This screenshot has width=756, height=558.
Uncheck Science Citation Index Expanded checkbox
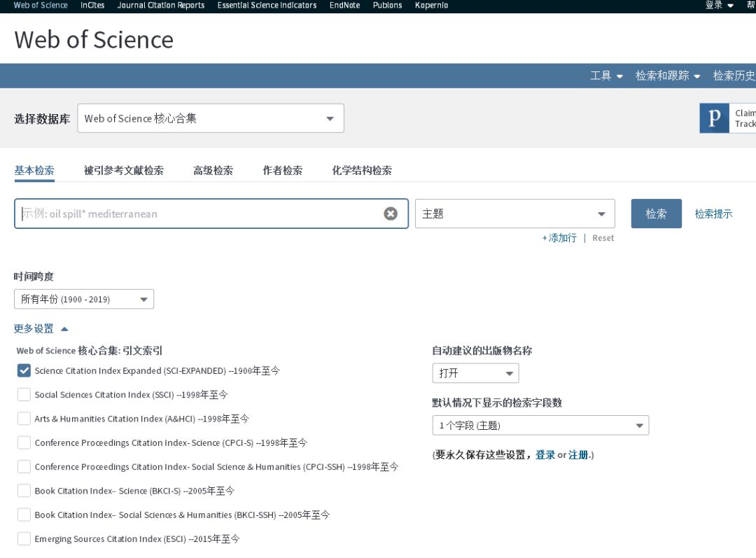tap(24, 371)
